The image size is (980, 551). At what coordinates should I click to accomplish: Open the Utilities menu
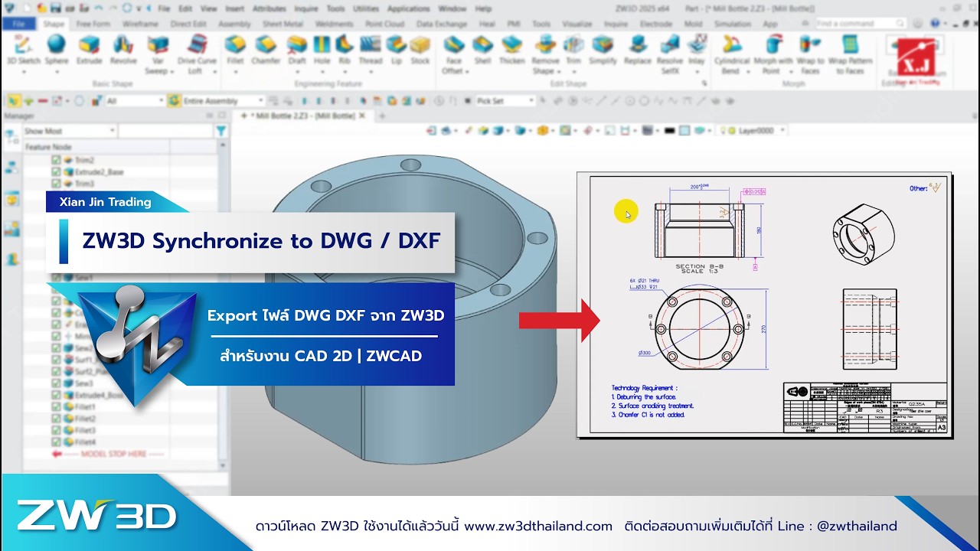(x=365, y=8)
